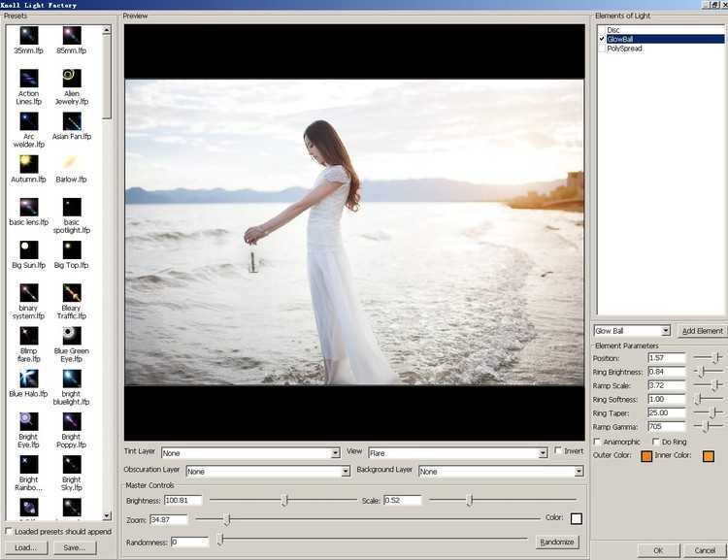Select the bright bluelight.lfp preset

point(72,379)
